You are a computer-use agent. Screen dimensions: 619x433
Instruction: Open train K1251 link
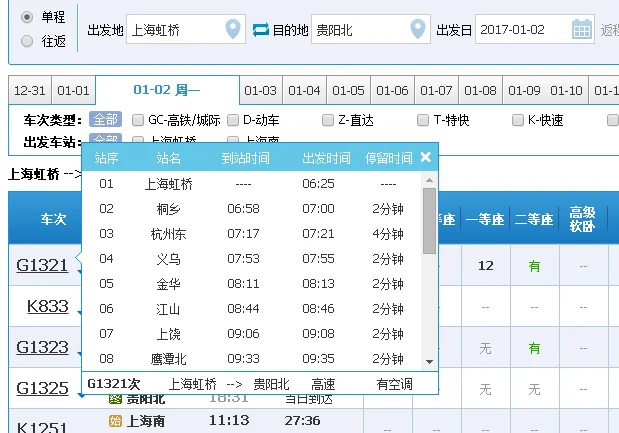coord(42,427)
